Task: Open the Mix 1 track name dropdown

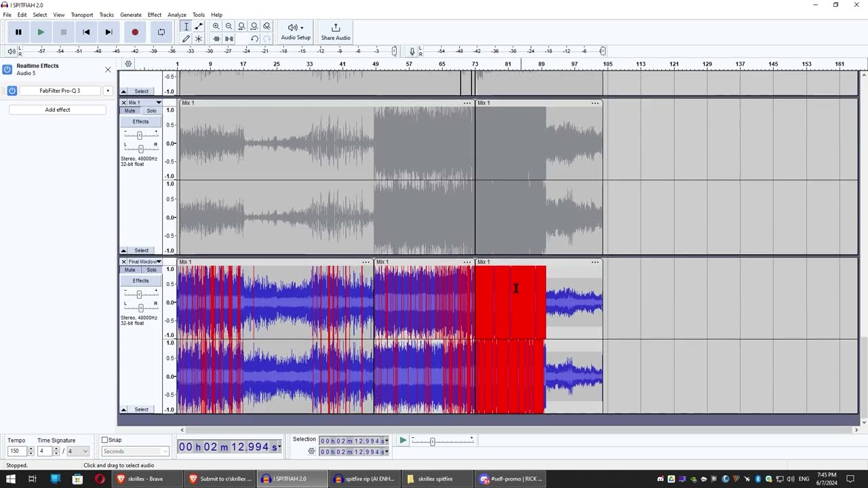Action: click(x=144, y=102)
